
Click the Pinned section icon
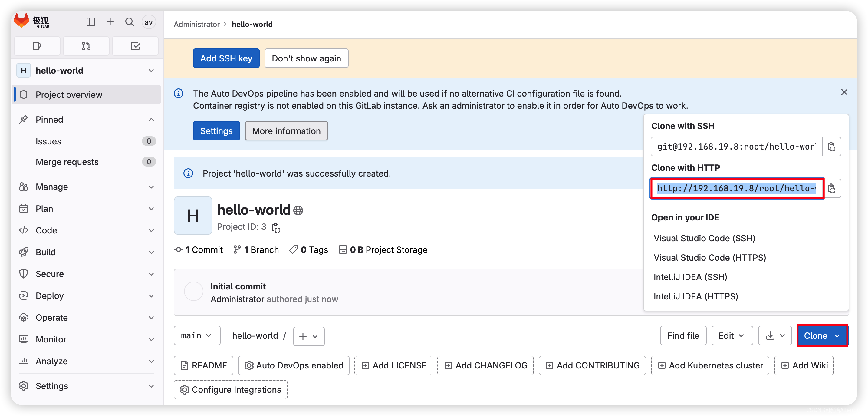click(23, 119)
